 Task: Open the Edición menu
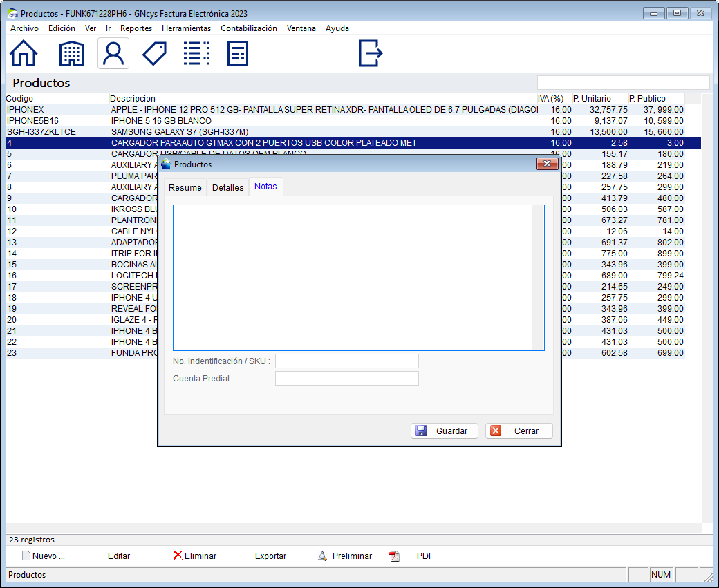click(62, 28)
